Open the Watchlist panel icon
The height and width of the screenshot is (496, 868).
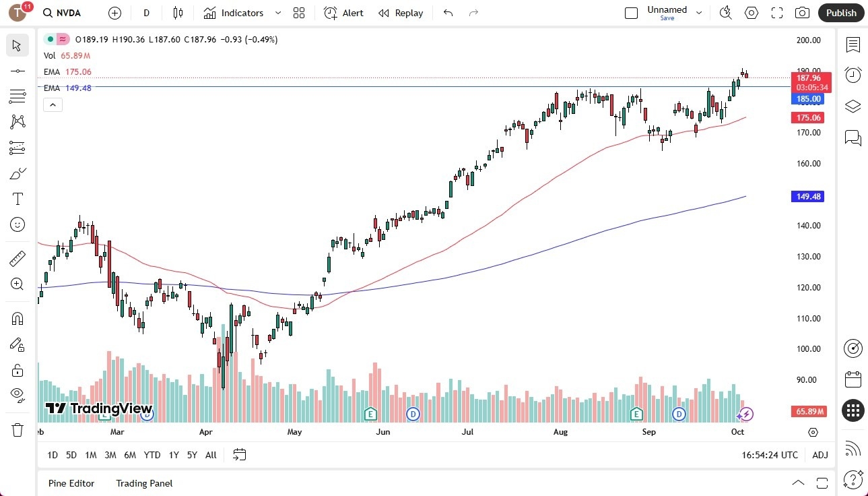853,45
